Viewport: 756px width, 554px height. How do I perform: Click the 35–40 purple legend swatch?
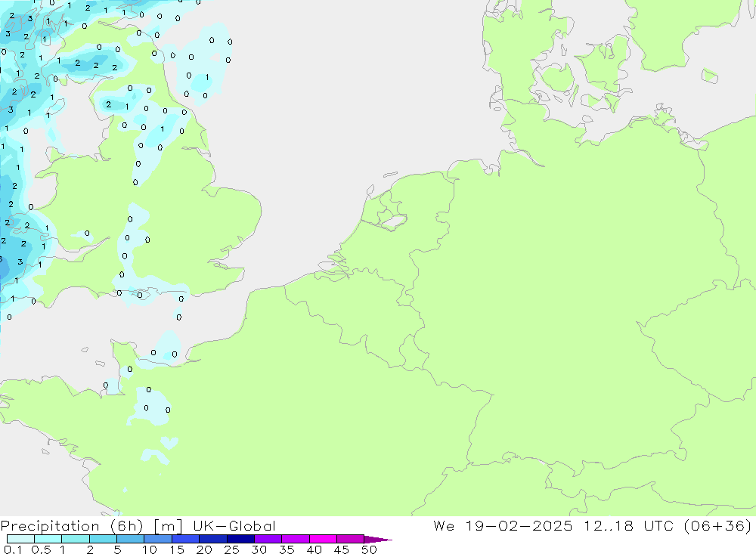[296, 539]
